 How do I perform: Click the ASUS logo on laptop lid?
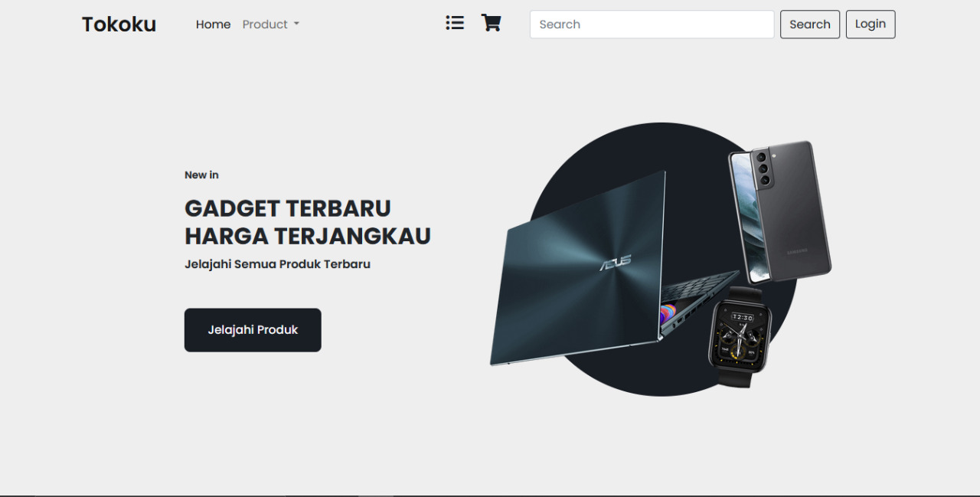pyautogui.click(x=616, y=263)
